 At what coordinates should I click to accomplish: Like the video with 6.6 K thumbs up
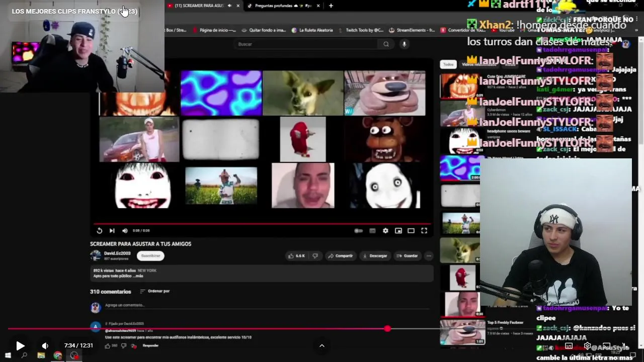(296, 256)
